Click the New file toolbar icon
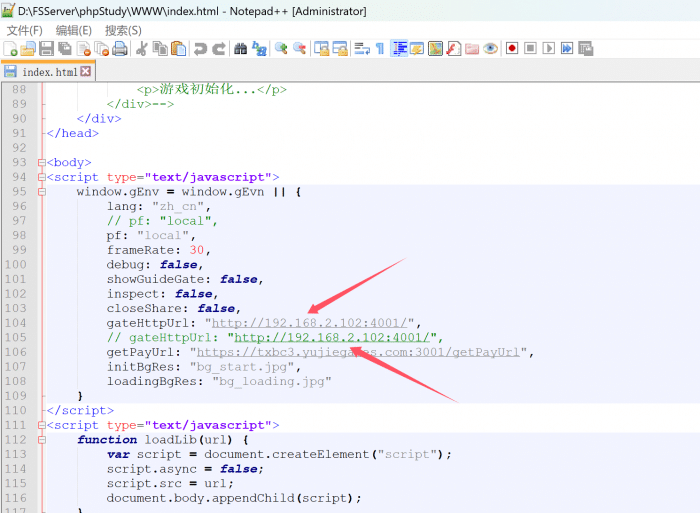Screen dimensions: 700x513 pyautogui.click(x=11, y=48)
